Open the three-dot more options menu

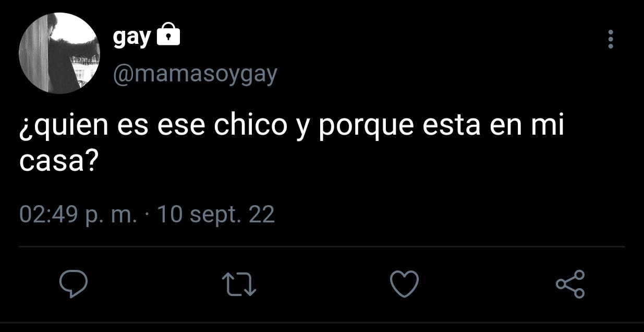click(611, 39)
